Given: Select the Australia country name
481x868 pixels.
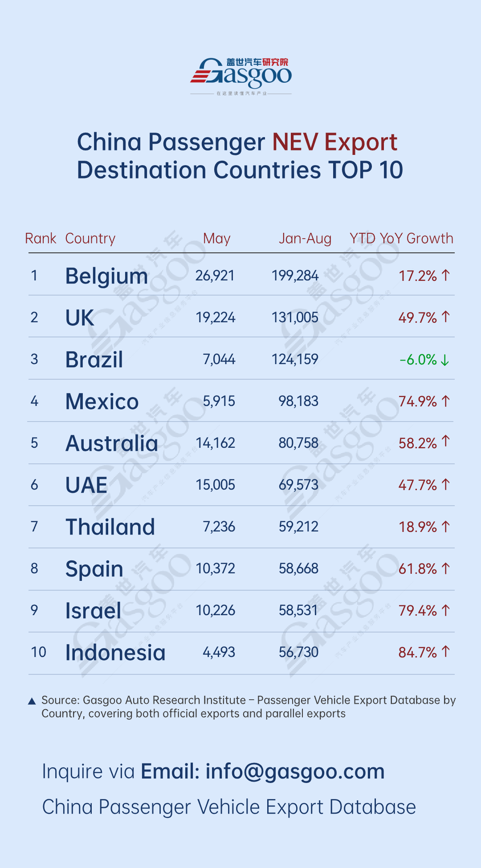Looking at the screenshot, I should [x=112, y=443].
